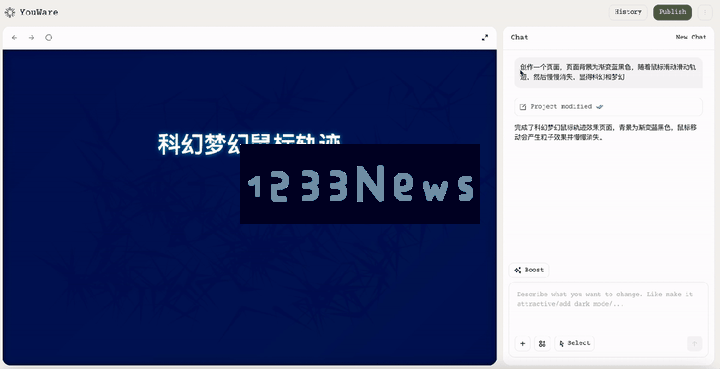Open the components grid icon
This screenshot has width=720, height=369.
(x=542, y=343)
